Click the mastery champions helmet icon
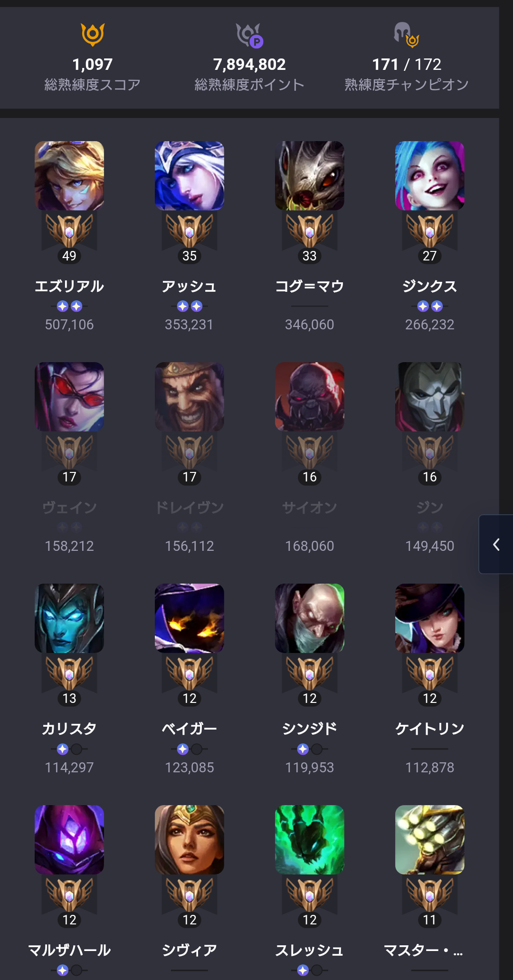Image resolution: width=513 pixels, height=980 pixels. (406, 35)
